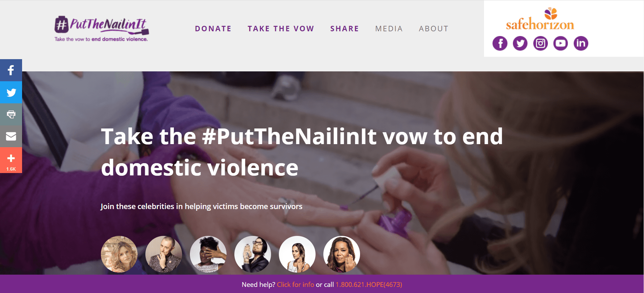Click the email envelope share icon
The image size is (644, 293).
[x=11, y=136]
